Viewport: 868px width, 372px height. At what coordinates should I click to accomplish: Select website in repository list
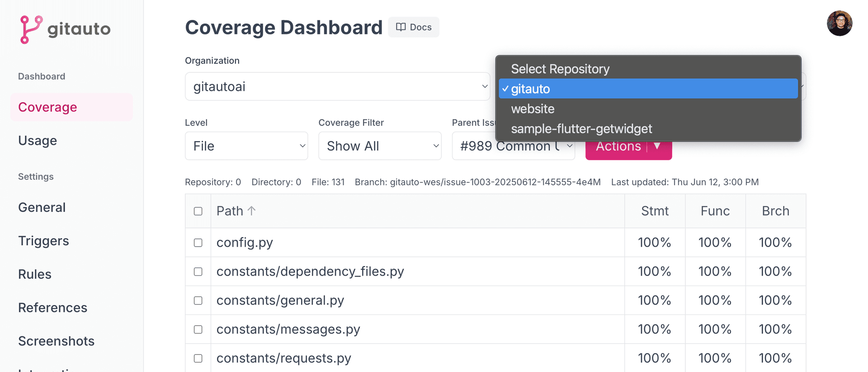(648, 109)
